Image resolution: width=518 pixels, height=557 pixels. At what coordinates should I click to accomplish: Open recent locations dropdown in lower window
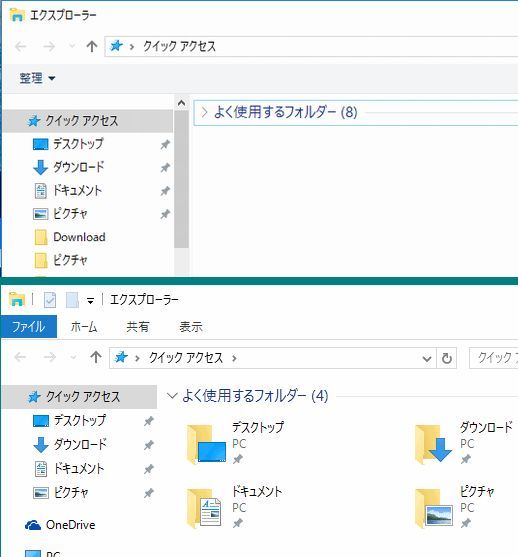(73, 357)
